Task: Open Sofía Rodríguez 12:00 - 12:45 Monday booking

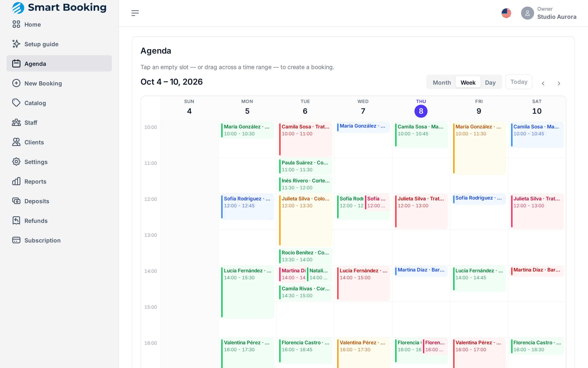Action: [247, 207]
